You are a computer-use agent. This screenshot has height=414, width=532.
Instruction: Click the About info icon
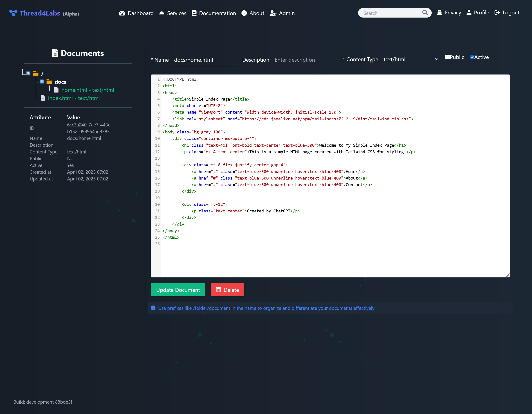tap(244, 13)
